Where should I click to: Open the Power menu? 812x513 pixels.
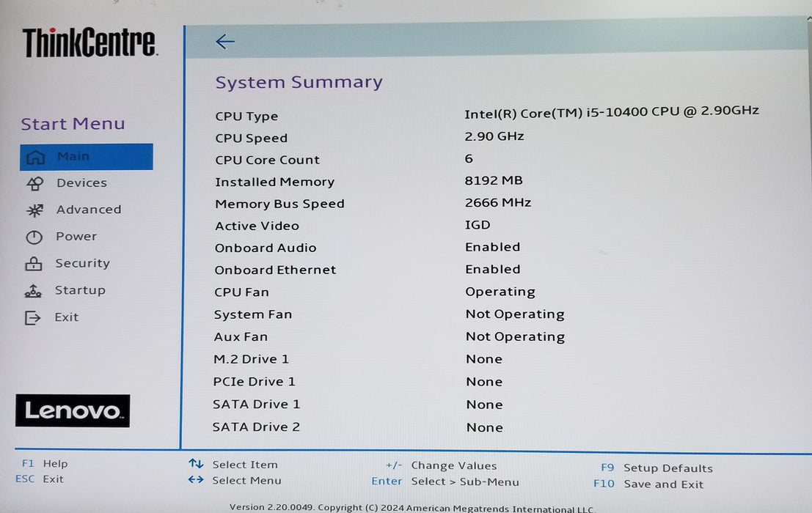[76, 236]
